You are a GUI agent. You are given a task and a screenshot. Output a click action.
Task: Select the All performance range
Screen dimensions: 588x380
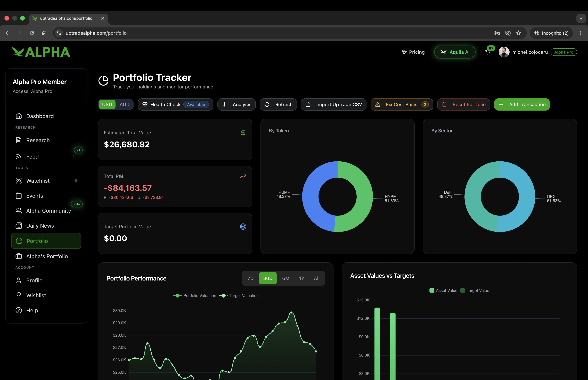pos(317,278)
